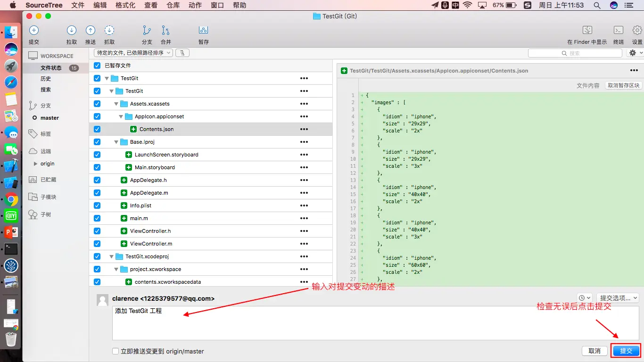Open options menu for AppDelegate.h row
The height and width of the screenshot is (362, 644).
click(x=304, y=180)
